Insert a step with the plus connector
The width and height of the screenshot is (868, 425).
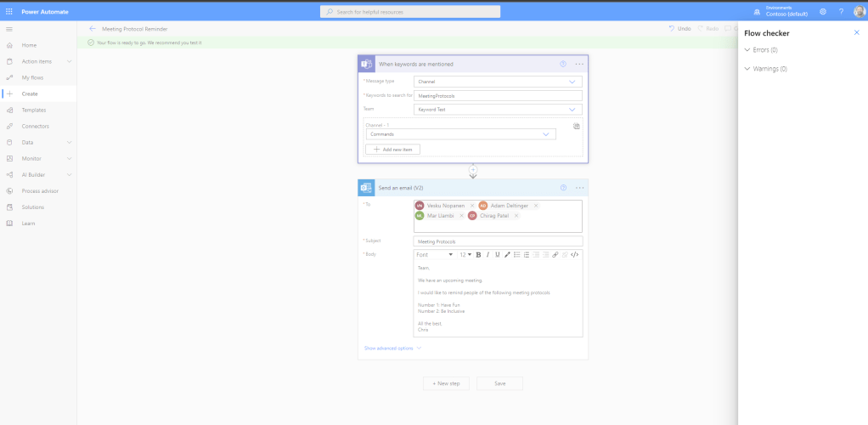[473, 169]
